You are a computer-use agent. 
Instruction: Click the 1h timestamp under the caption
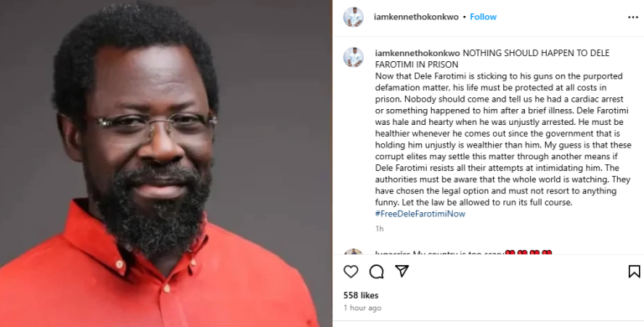tap(380, 229)
